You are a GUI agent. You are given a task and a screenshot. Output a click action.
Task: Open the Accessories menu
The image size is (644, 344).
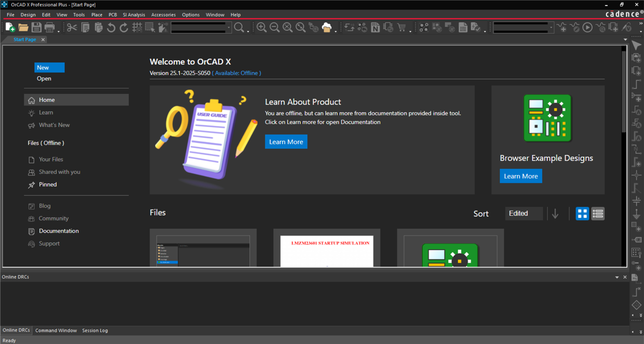click(164, 15)
